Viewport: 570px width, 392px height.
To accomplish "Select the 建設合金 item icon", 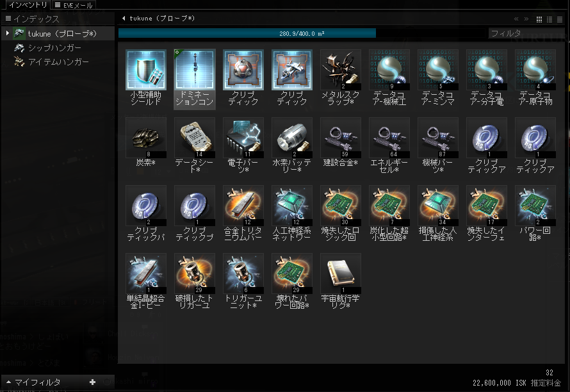I will [341, 138].
